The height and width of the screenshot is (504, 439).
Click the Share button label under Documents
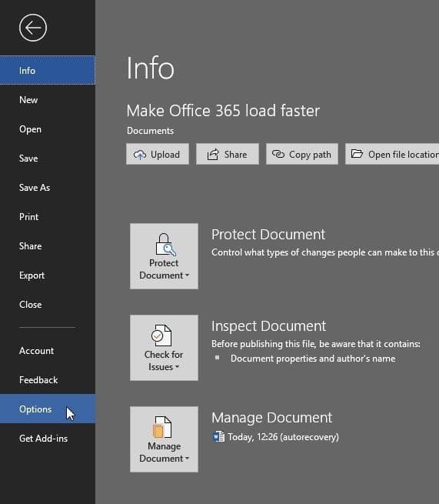pos(235,155)
